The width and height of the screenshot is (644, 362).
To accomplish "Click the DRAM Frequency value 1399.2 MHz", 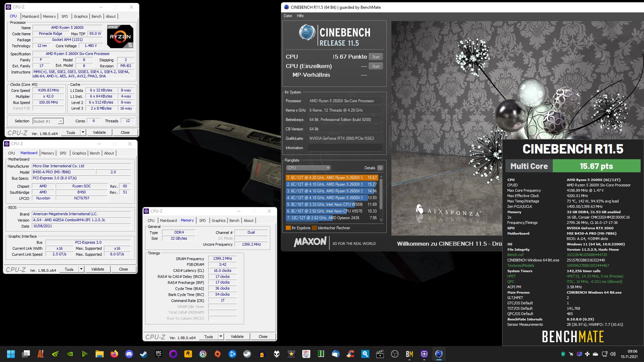I will point(222,259).
